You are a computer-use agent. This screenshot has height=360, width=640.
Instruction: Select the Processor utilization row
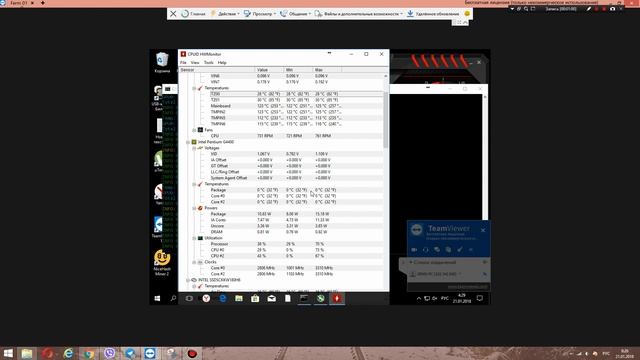tap(282, 244)
